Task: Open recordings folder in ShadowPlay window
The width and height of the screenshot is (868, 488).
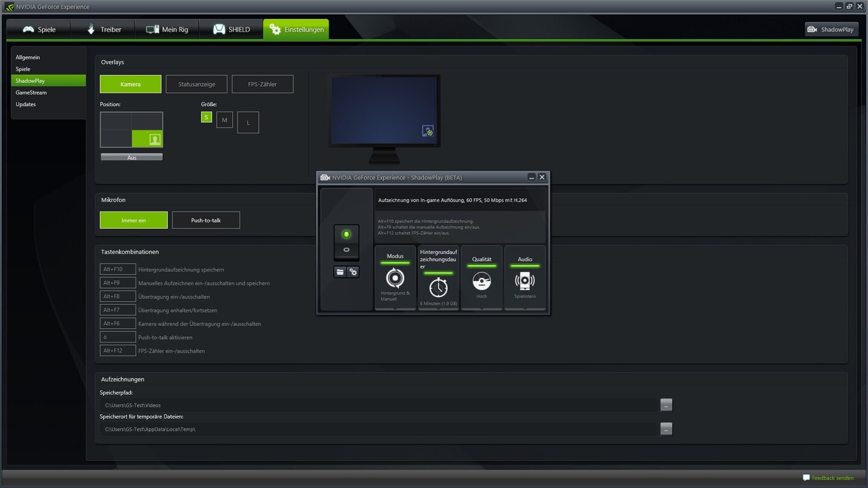Action: (340, 272)
